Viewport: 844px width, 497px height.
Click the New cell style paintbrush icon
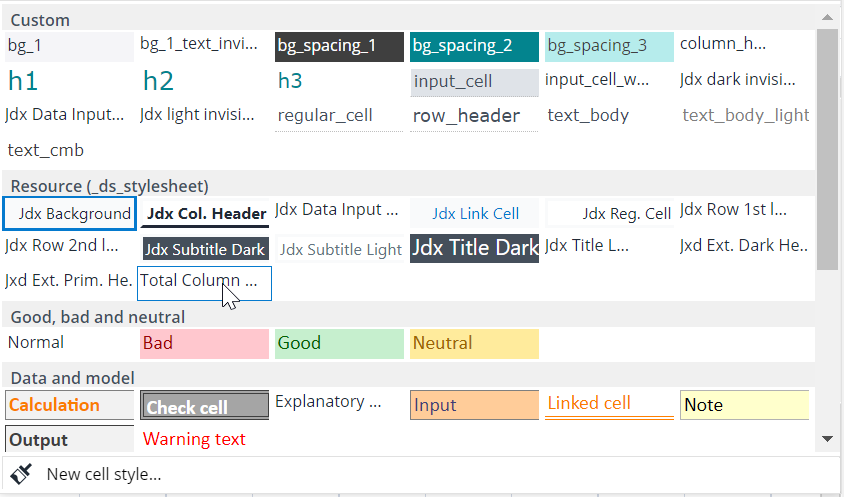[21, 474]
